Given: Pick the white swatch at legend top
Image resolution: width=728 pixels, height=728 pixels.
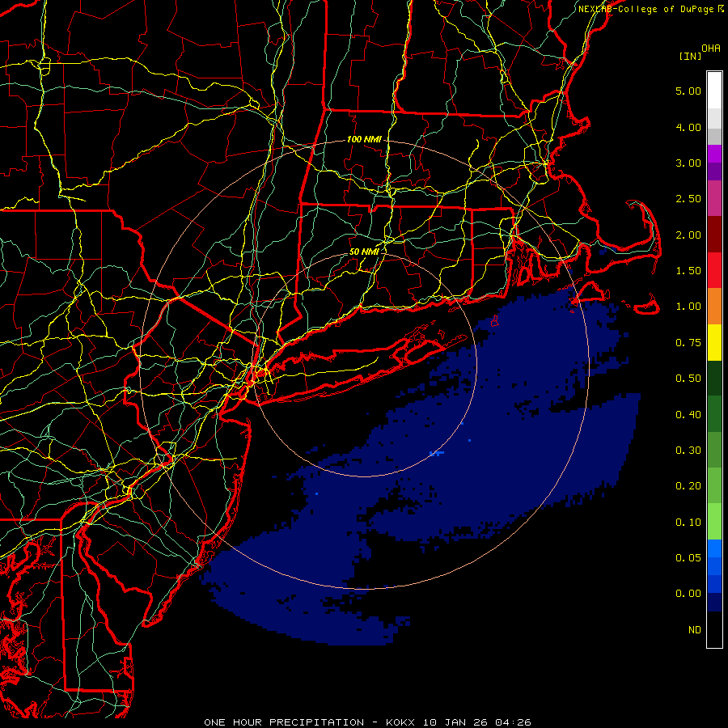Looking at the screenshot, I should tap(714, 91).
